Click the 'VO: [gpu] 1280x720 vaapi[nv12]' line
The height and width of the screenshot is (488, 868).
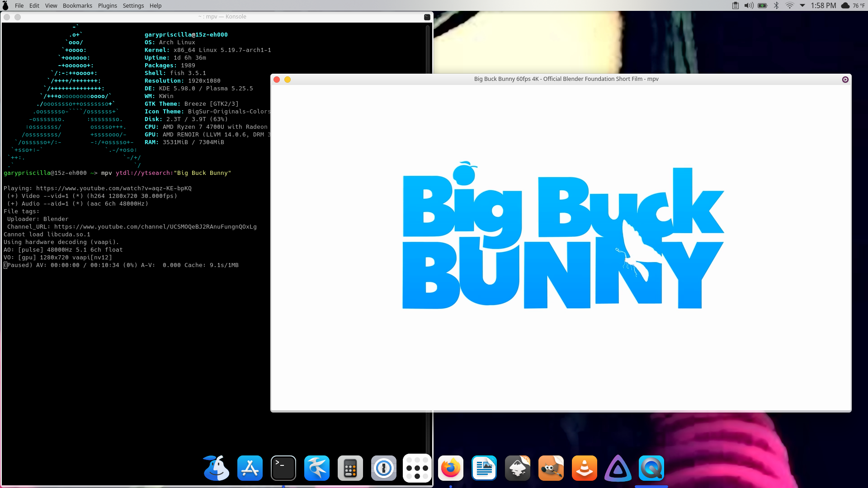58,258
